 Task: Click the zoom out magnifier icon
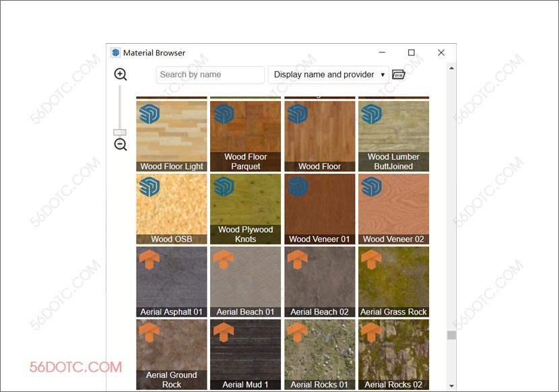pyautogui.click(x=121, y=145)
